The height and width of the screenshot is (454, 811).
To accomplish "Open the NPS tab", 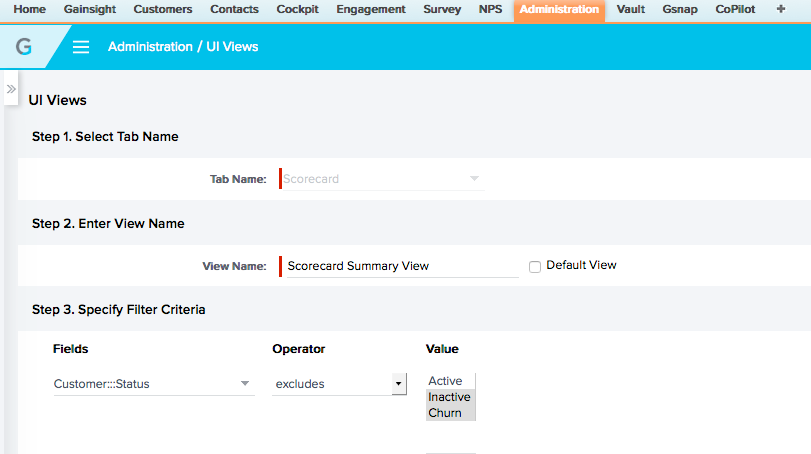I will pyautogui.click(x=490, y=9).
